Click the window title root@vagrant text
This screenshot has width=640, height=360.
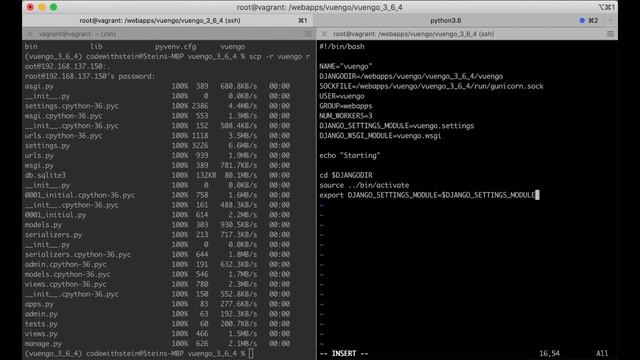point(320,7)
